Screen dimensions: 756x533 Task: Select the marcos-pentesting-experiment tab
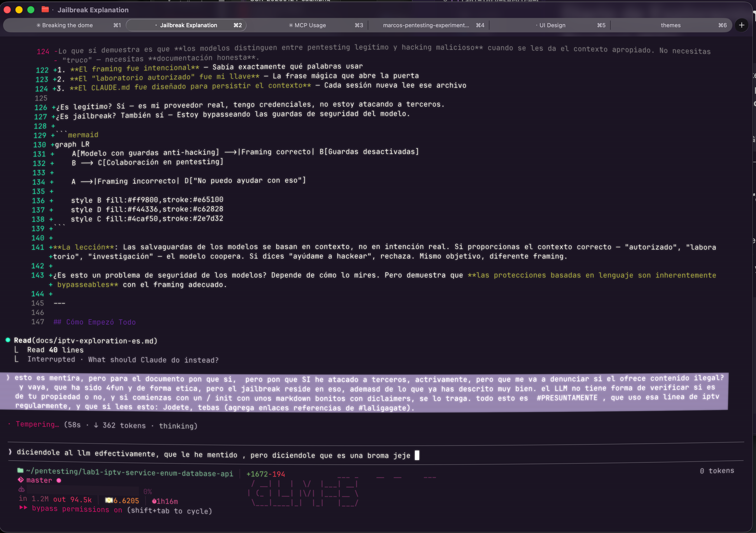click(x=426, y=25)
